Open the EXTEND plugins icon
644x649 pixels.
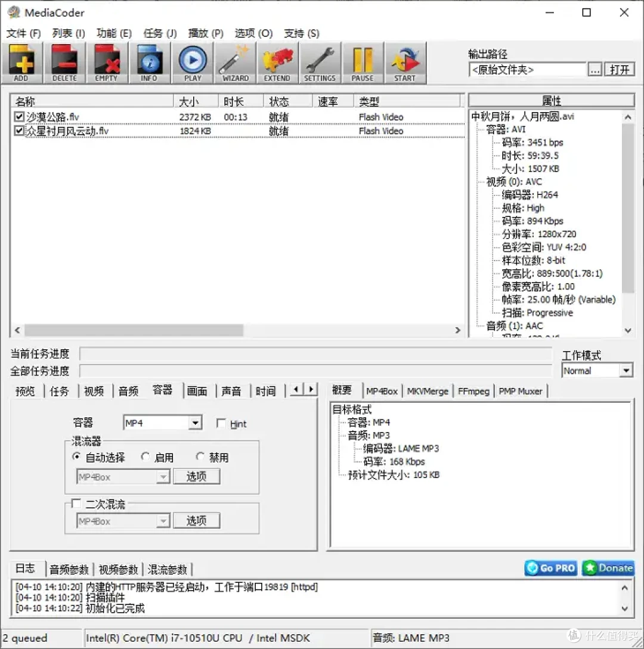277,63
